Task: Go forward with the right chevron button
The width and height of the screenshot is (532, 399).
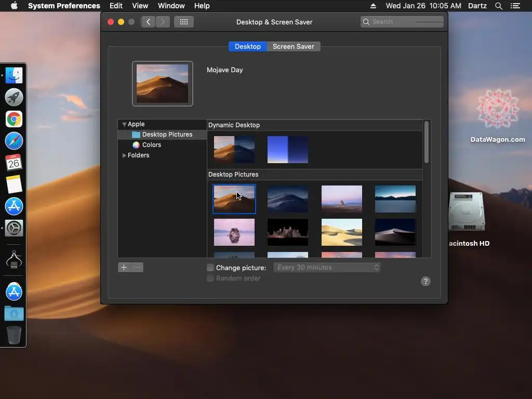Action: 163,22
